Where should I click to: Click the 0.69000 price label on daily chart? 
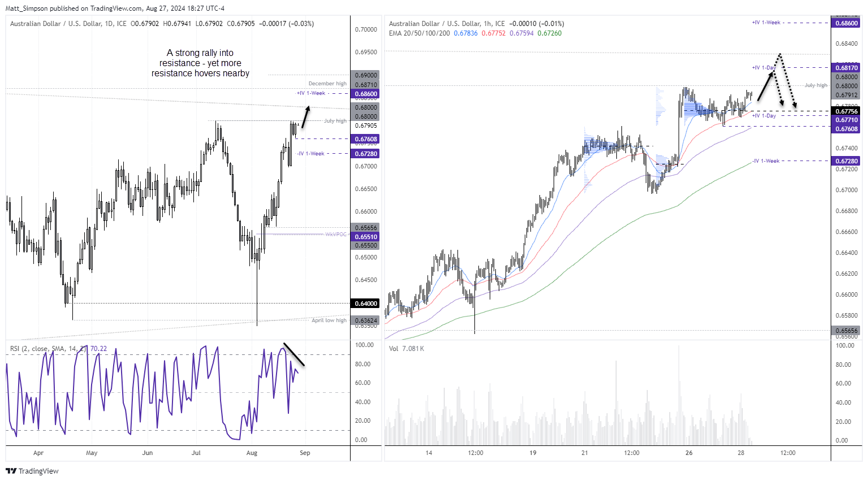[x=366, y=75]
